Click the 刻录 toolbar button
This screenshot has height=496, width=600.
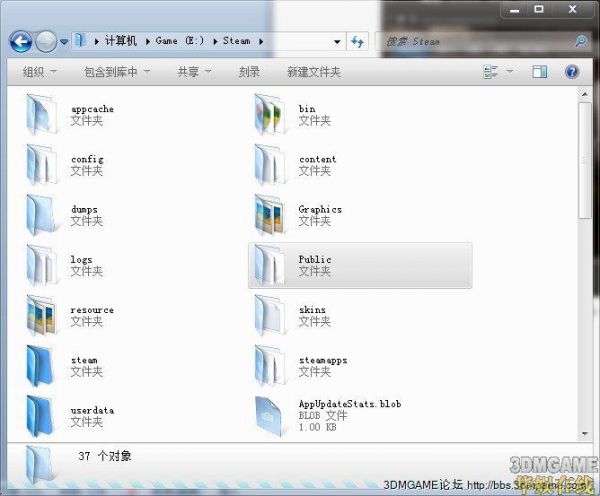click(249, 72)
